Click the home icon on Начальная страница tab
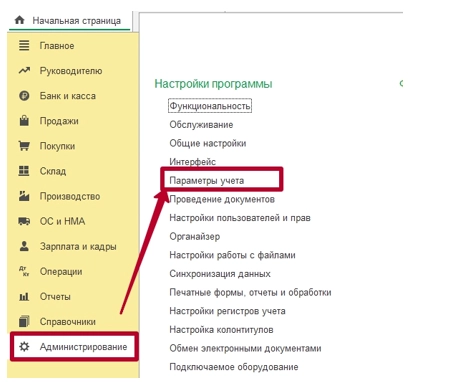The height and width of the screenshot is (382, 467). click(x=20, y=20)
